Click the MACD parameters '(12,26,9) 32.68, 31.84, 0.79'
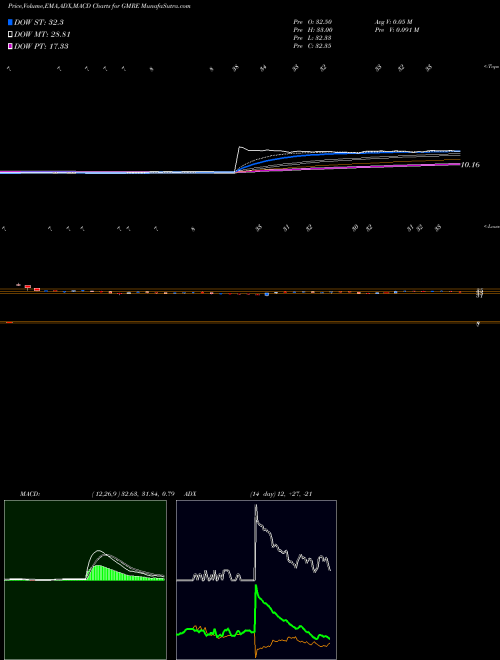The width and height of the screenshot is (500, 660). [133, 494]
